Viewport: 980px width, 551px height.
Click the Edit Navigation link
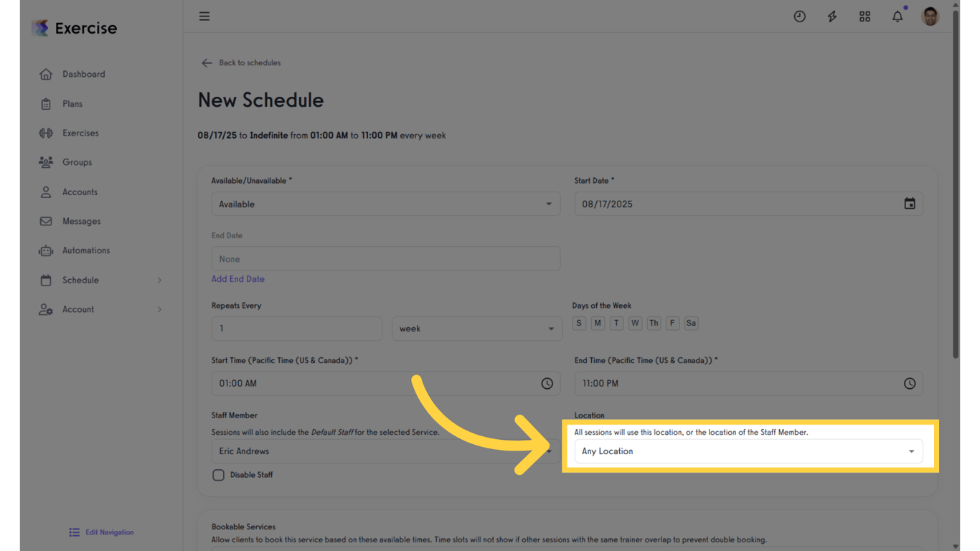(110, 532)
